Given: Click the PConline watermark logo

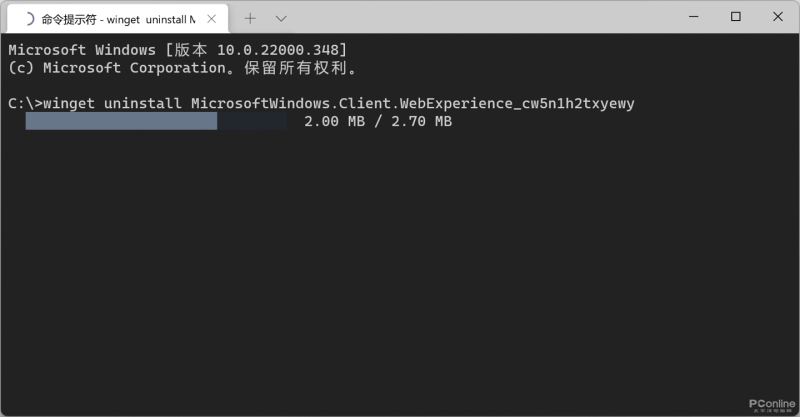Looking at the screenshot, I should tap(772, 405).
